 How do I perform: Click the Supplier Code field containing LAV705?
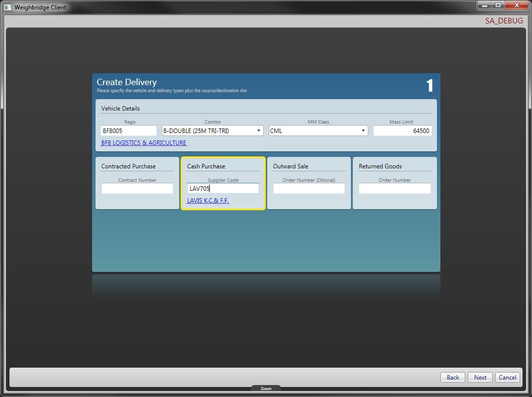click(223, 189)
